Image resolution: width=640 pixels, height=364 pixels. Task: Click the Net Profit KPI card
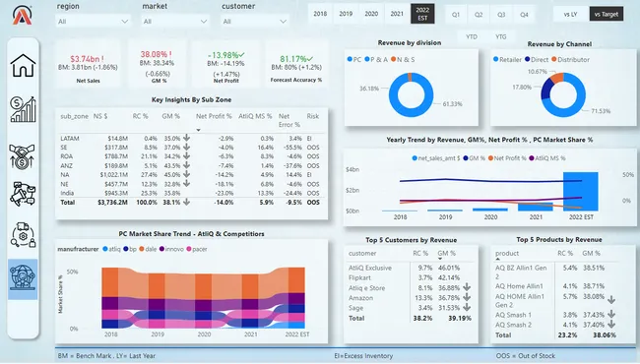[x=225, y=64]
